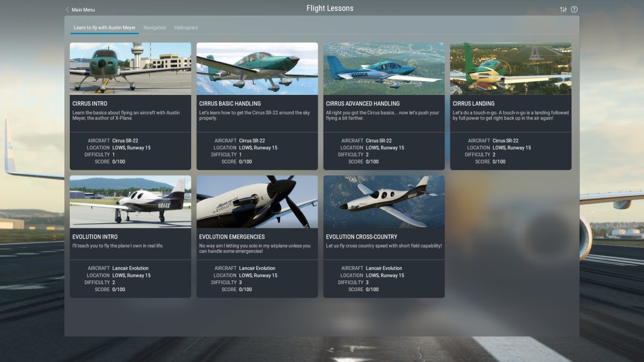Click the 0/100 score in Cirrus Intro
The width and height of the screenshot is (644, 362).
(x=119, y=161)
